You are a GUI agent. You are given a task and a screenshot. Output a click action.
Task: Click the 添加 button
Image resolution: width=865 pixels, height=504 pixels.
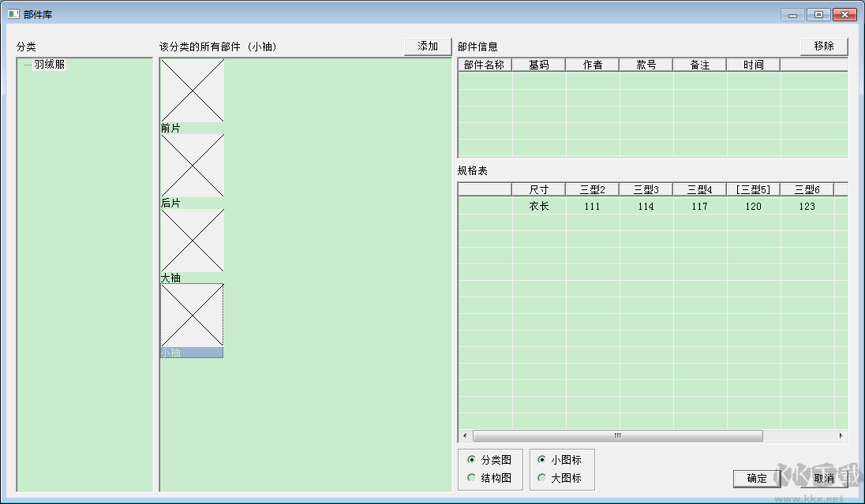click(428, 47)
